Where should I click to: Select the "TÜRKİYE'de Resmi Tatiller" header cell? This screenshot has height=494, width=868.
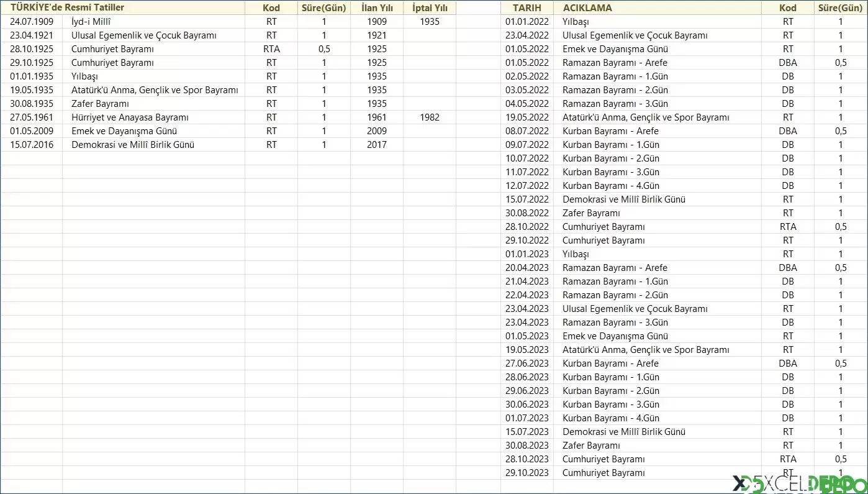[x=123, y=7]
